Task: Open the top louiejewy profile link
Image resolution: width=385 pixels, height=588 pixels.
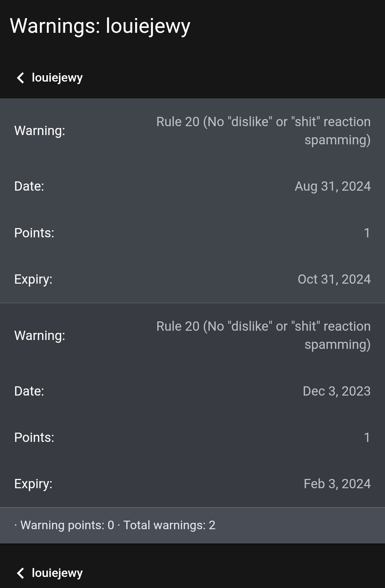Action: click(57, 78)
